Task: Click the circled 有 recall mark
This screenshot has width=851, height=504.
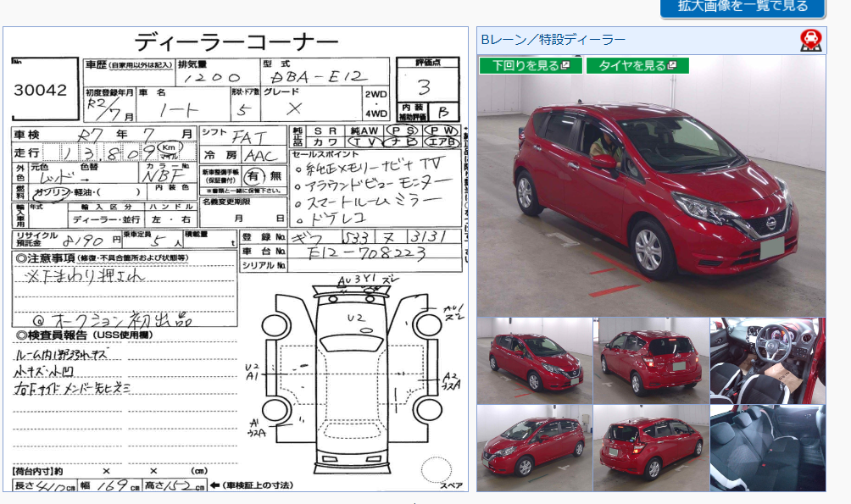Action: click(253, 176)
